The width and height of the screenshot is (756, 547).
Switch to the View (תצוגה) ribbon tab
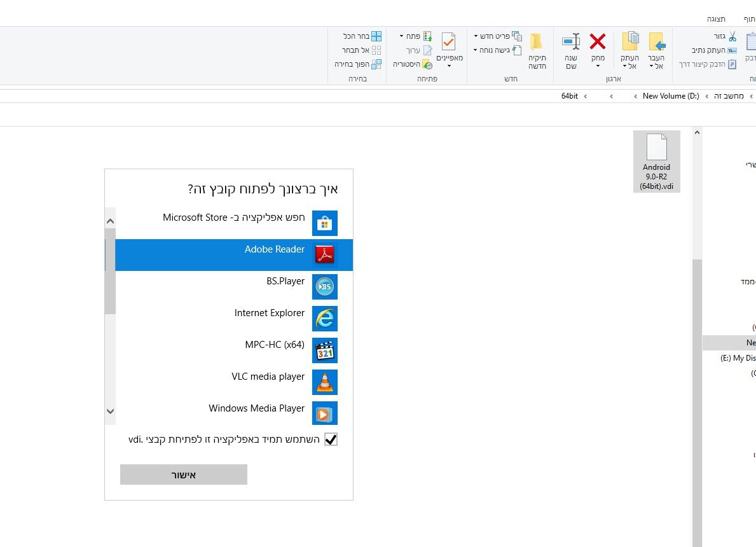pyautogui.click(x=716, y=19)
